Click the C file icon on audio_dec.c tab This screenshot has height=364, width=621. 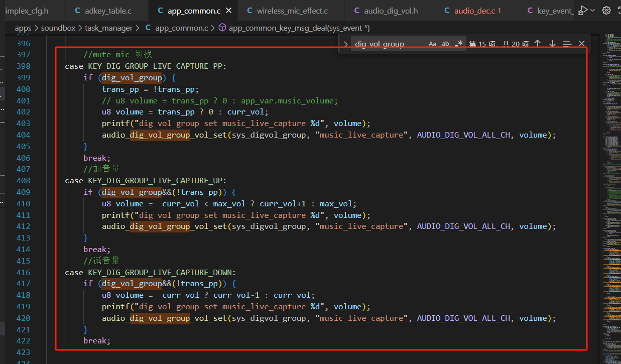(x=447, y=11)
